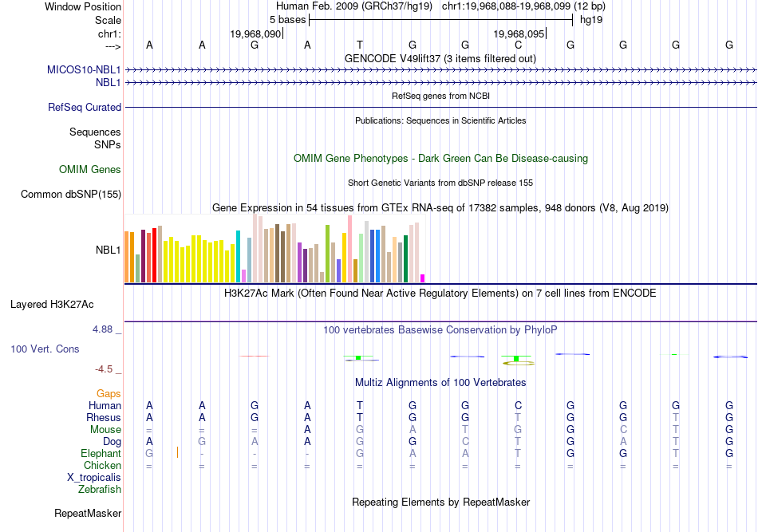Screen dimensions: 758x532
Task: Select the Human alignment row label
Action: click(x=105, y=405)
